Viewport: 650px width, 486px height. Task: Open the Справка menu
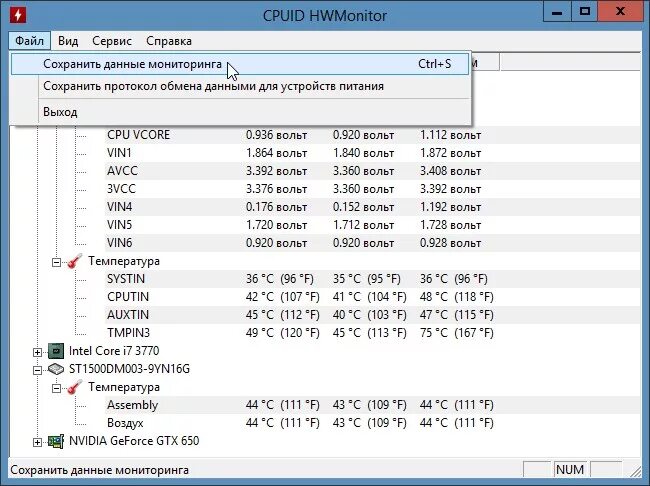169,41
